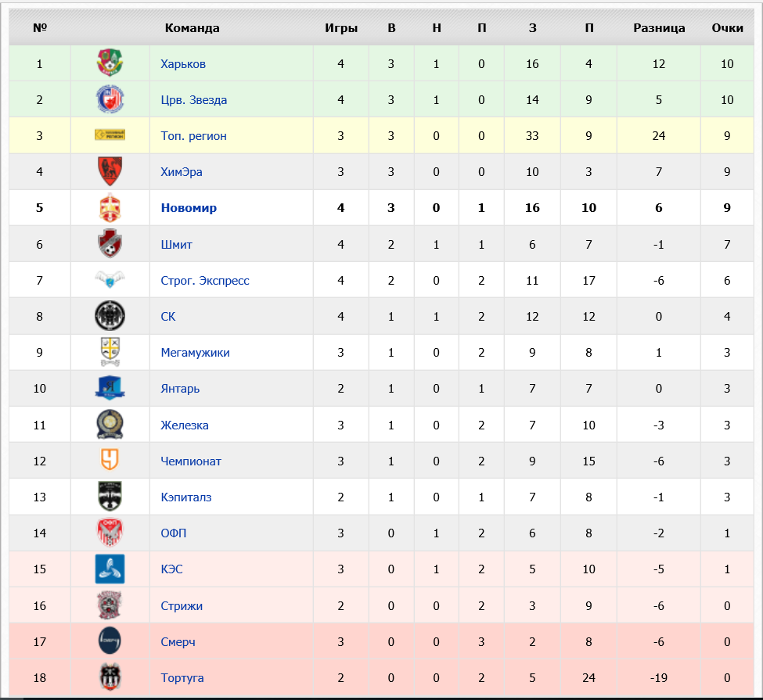The height and width of the screenshot is (700, 763).
Task: Click the orange Чемпионат logo
Action: click(110, 460)
